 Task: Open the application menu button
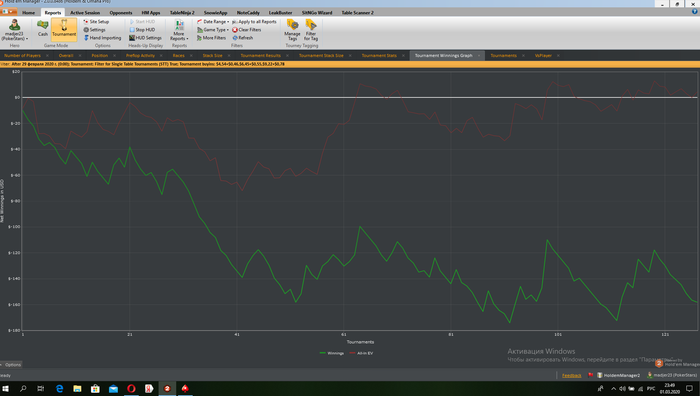[9, 12]
